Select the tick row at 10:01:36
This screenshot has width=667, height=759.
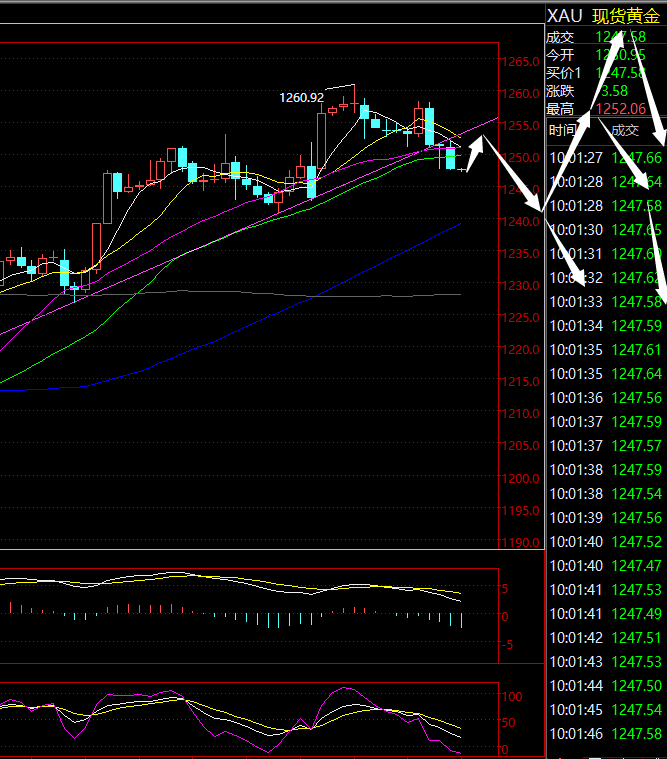pos(606,398)
